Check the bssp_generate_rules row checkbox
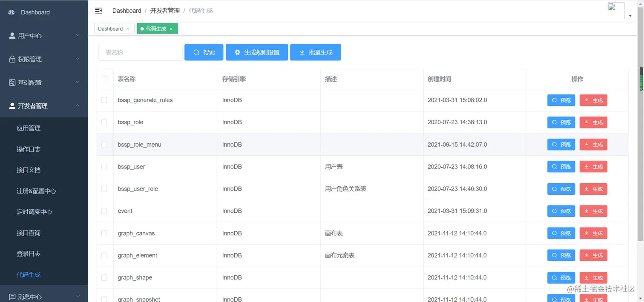The width and height of the screenshot is (644, 302). (x=104, y=100)
